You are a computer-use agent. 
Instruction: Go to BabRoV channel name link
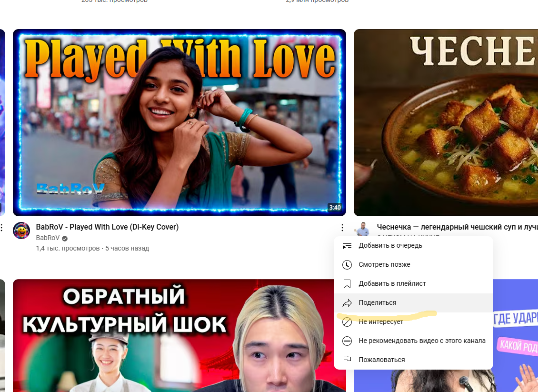[48, 238]
